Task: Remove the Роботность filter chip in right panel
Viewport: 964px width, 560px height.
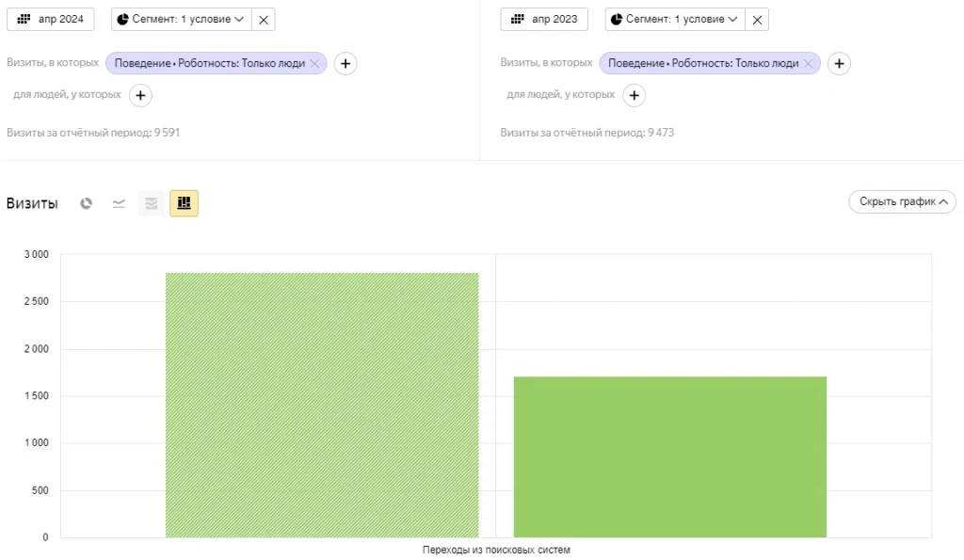Action: click(x=809, y=63)
